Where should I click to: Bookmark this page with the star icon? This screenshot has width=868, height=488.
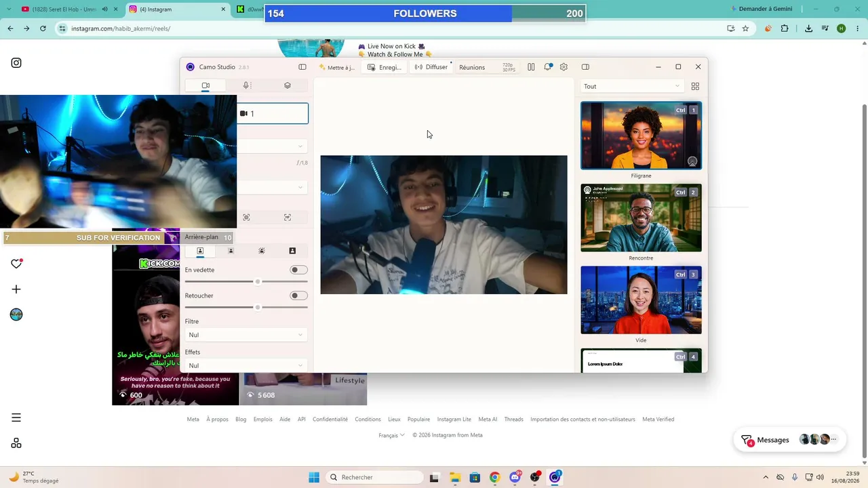745,28
